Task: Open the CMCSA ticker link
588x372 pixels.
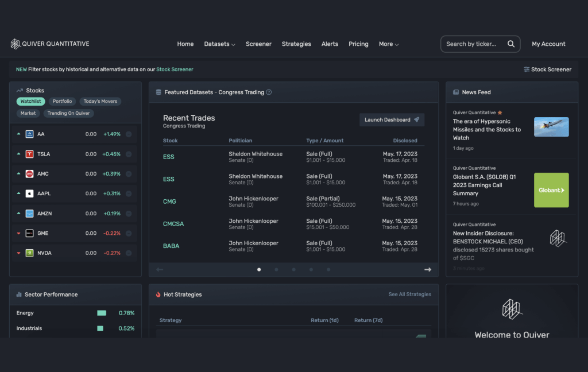Action: (x=173, y=224)
